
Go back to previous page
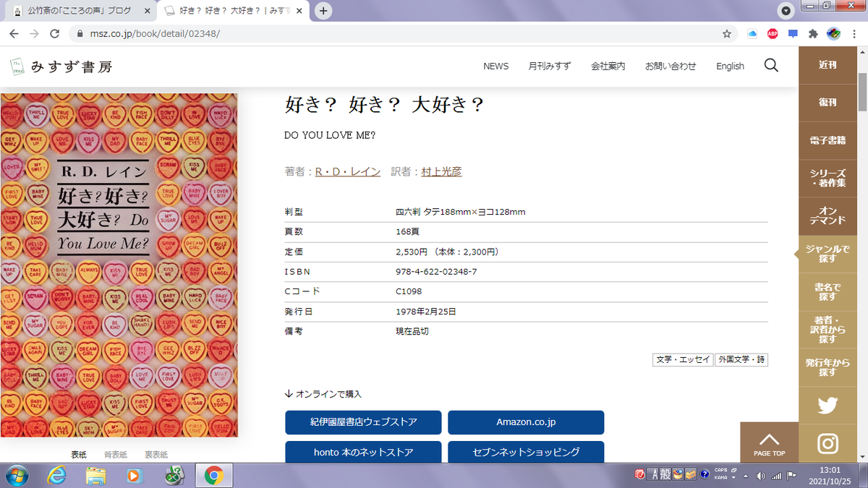click(x=14, y=34)
